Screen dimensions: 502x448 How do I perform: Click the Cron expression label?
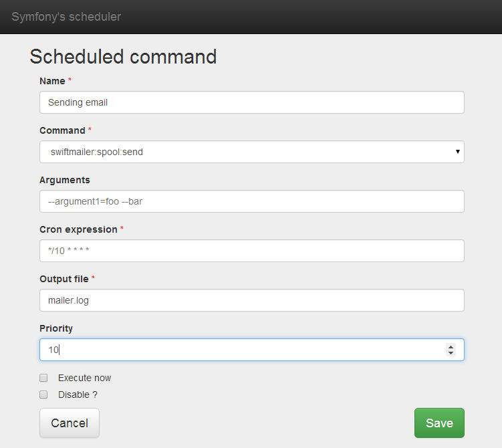(x=78, y=229)
